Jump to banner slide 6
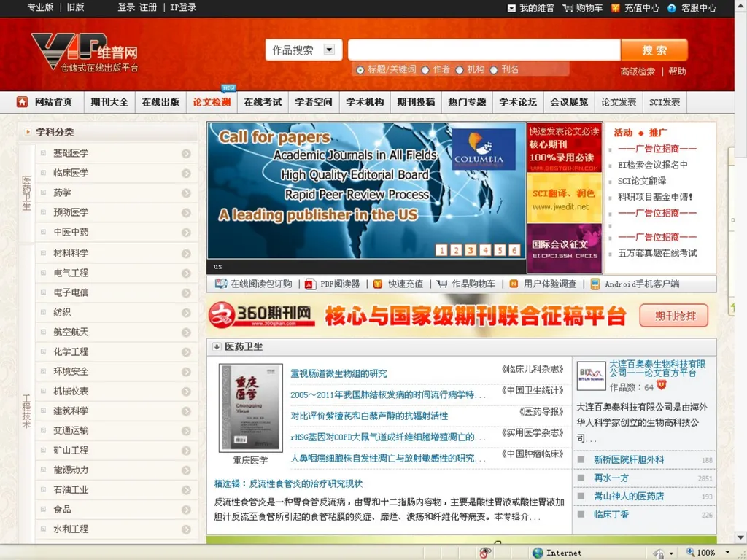Viewport: 747px width, 560px height. tap(514, 250)
